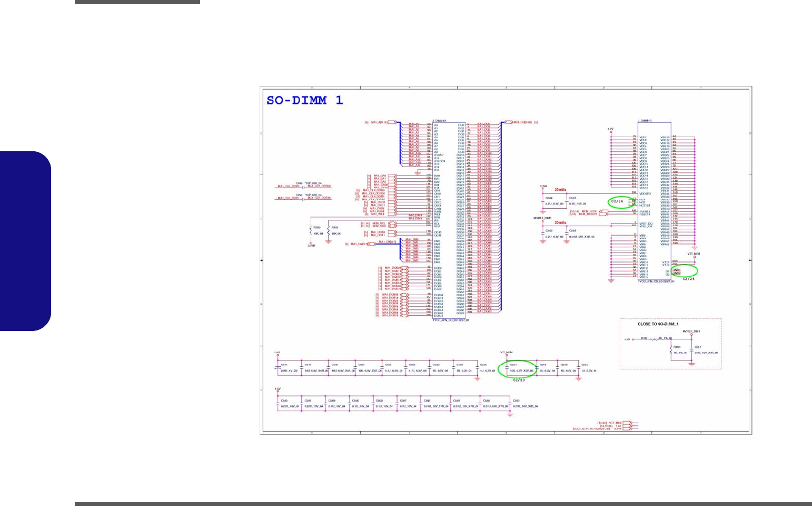The image size is (812, 506).
Task: Click the MA1_DQ[0:63] bus port
Action: pos(508,122)
